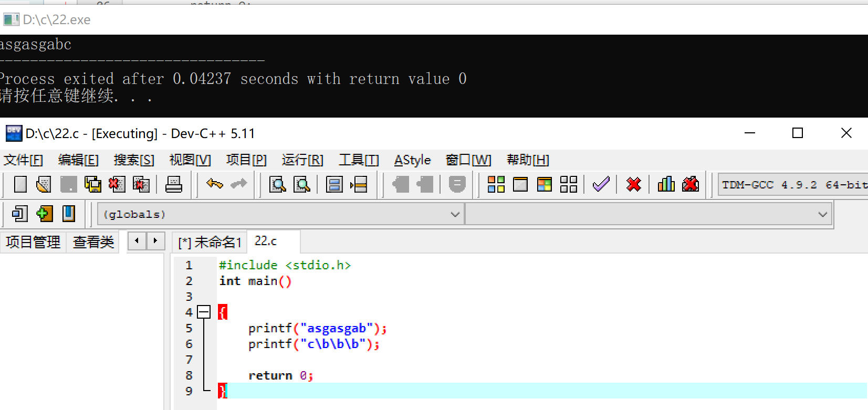Screen dimensions: 868x410
Task: Click the Rebuild All icon
Action: pos(569,184)
